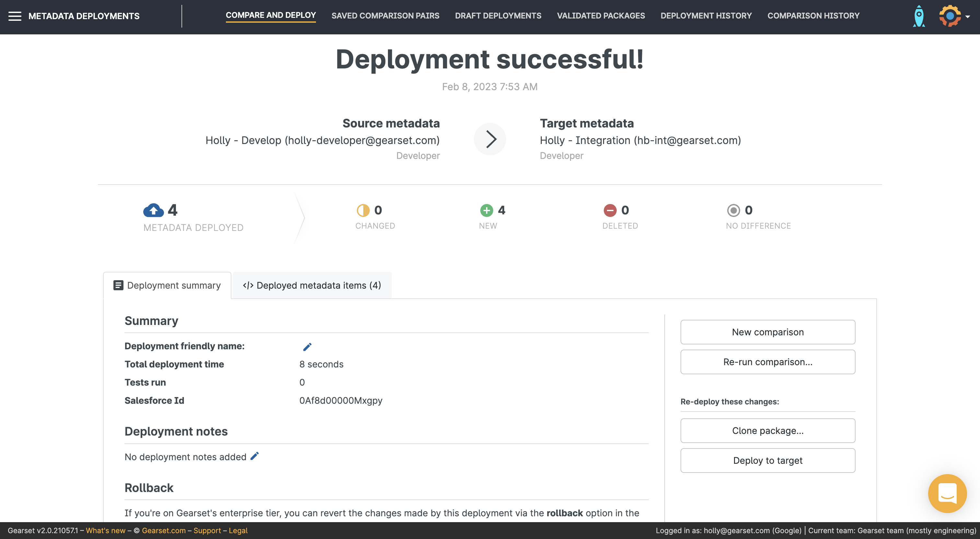Switch to Deployed metadata items (4) tab
This screenshot has width=980, height=539.
312,285
